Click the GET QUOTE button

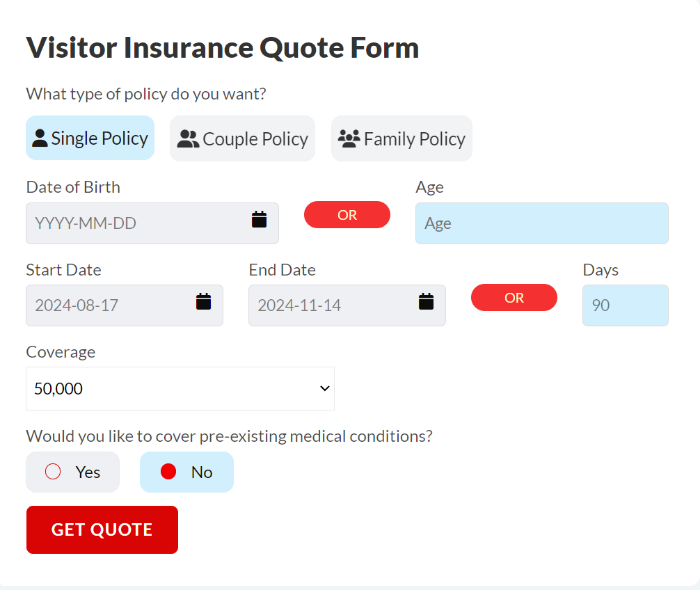click(102, 529)
